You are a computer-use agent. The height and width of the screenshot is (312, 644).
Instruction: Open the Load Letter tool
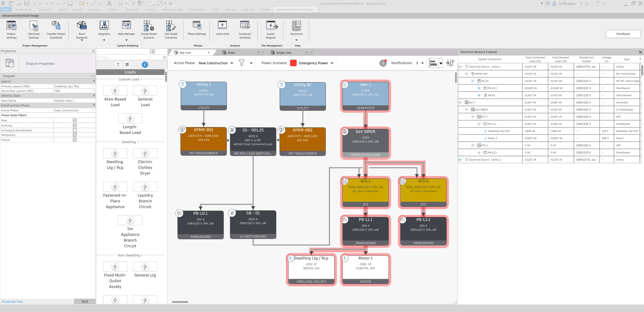tap(222, 28)
